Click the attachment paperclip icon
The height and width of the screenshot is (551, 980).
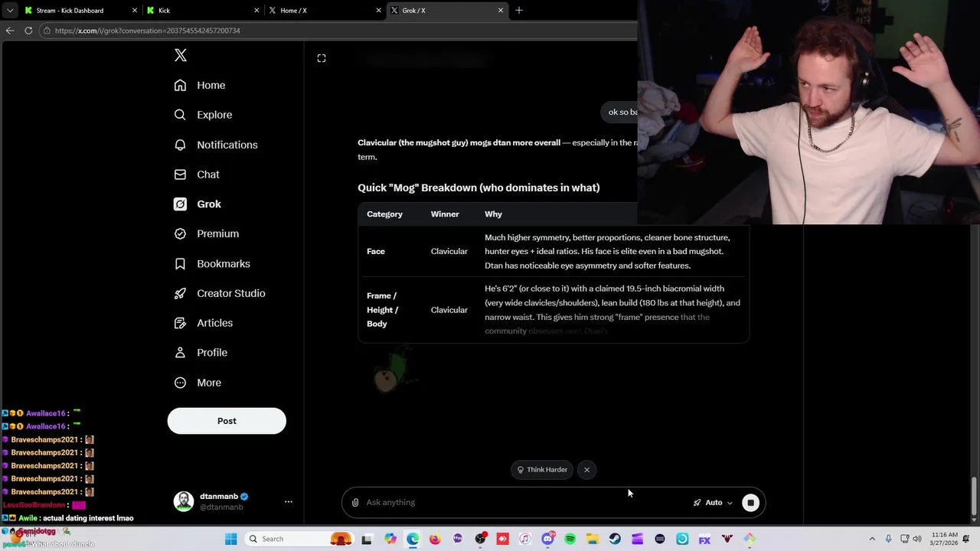(355, 503)
